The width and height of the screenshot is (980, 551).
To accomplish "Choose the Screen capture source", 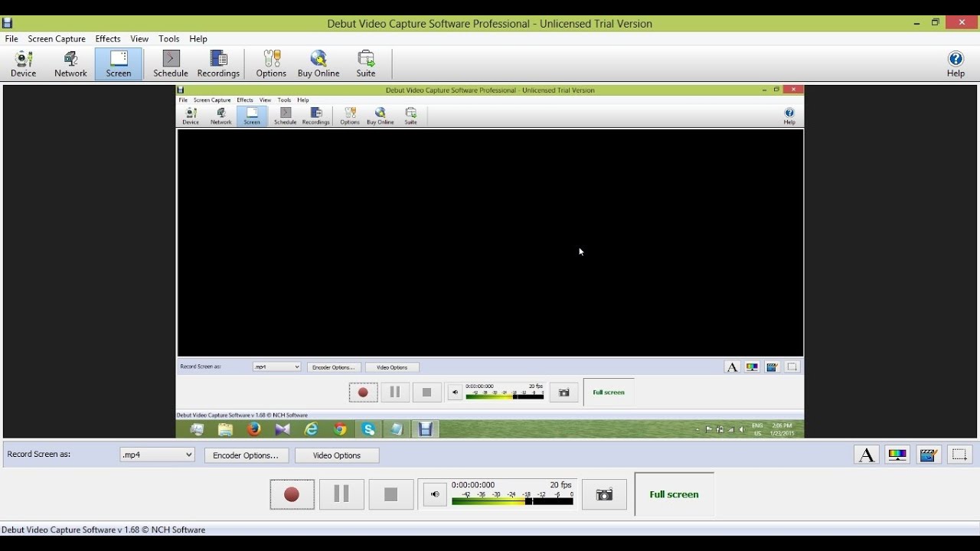I will [119, 64].
